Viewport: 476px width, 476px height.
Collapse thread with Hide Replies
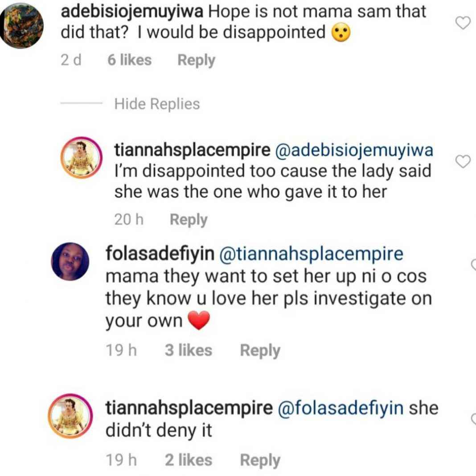(x=157, y=104)
